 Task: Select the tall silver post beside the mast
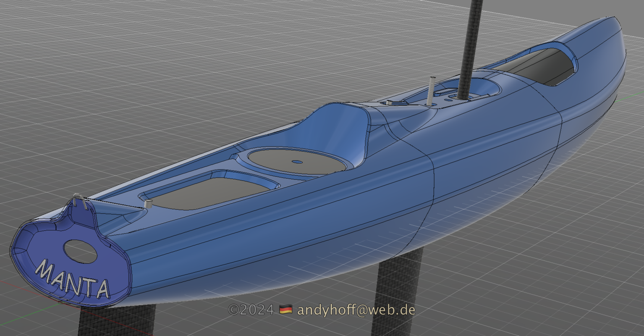(x=432, y=90)
